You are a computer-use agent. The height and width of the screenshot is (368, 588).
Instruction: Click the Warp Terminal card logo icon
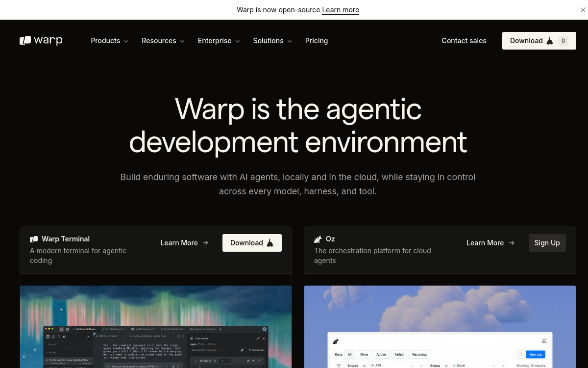tap(34, 239)
